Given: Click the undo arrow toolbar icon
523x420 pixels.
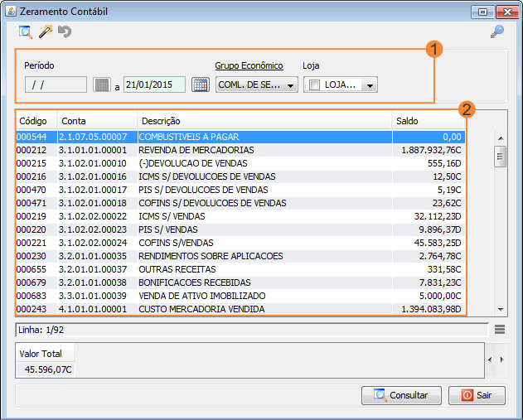Looking at the screenshot, I should pyautogui.click(x=65, y=32).
